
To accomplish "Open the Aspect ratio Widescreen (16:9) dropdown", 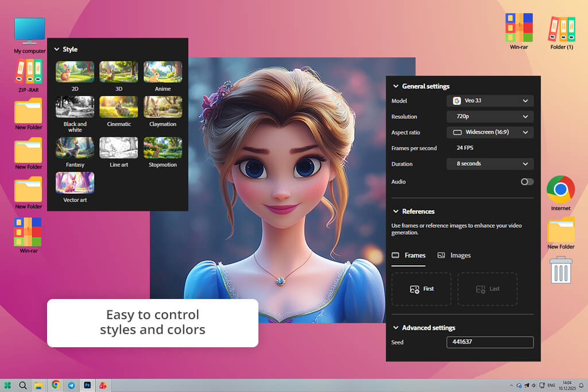I will pos(490,132).
